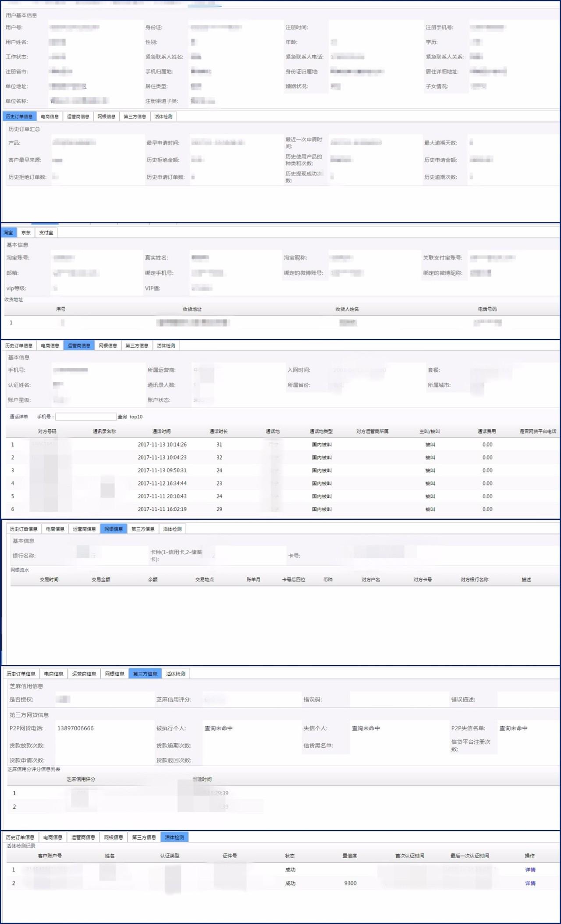Click highlighted 运营商信息 tab above call records
Viewport: 561px width, 924px height.
click(x=79, y=346)
